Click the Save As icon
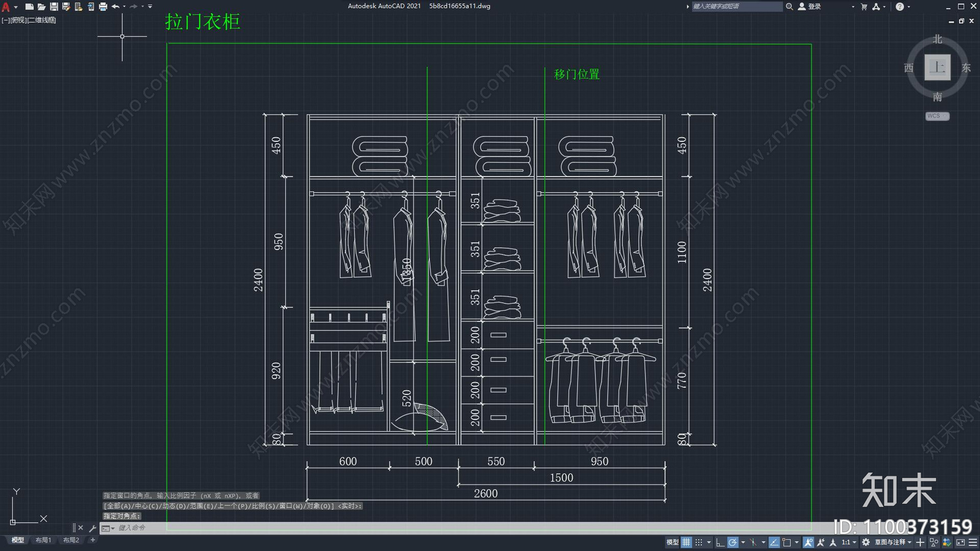Screen dimensions: 980x551 coord(66,7)
